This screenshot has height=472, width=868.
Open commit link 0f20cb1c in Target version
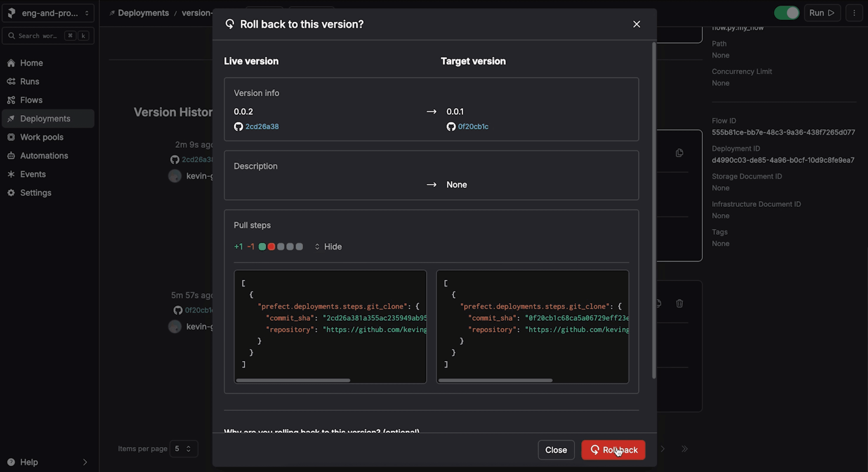click(473, 126)
